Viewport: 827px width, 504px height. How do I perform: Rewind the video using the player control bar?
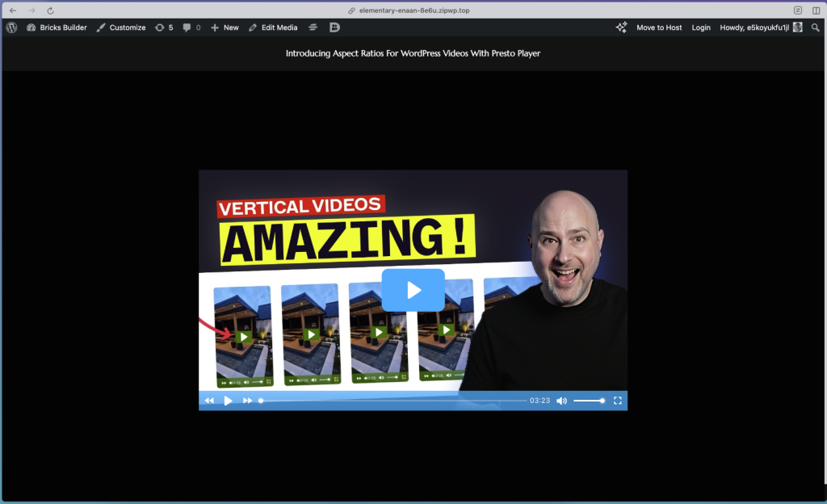tap(209, 401)
